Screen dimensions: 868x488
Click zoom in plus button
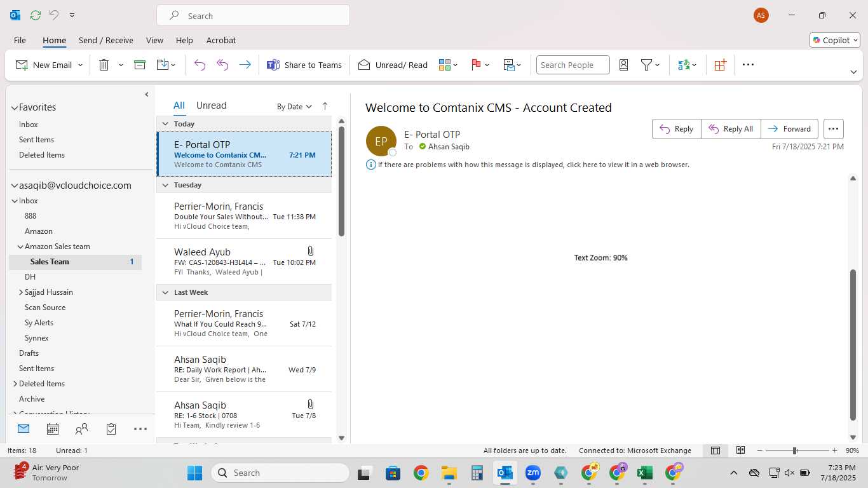coord(835,451)
